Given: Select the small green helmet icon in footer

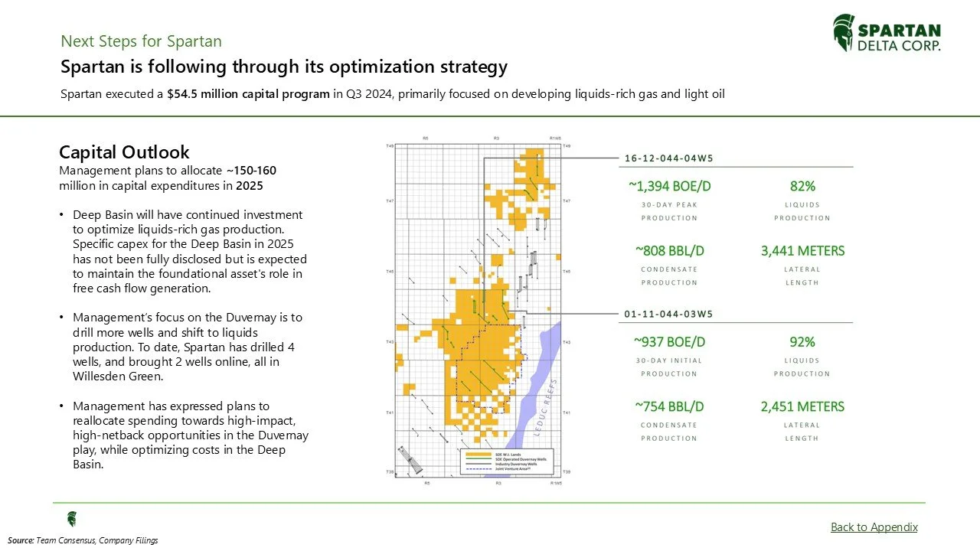Looking at the screenshot, I should [x=72, y=518].
